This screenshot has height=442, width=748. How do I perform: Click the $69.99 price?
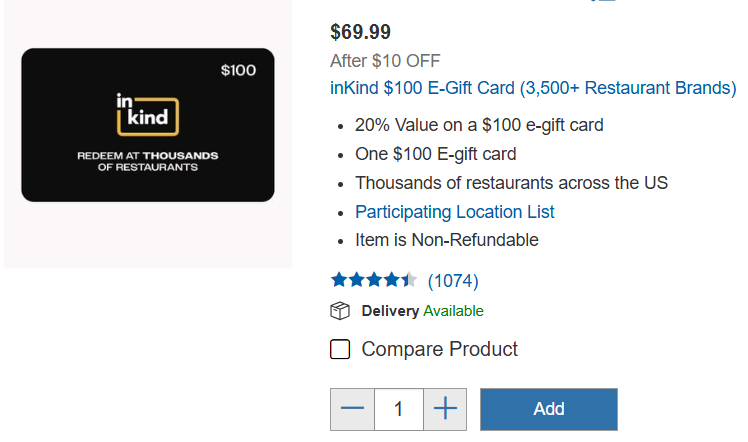tap(360, 32)
